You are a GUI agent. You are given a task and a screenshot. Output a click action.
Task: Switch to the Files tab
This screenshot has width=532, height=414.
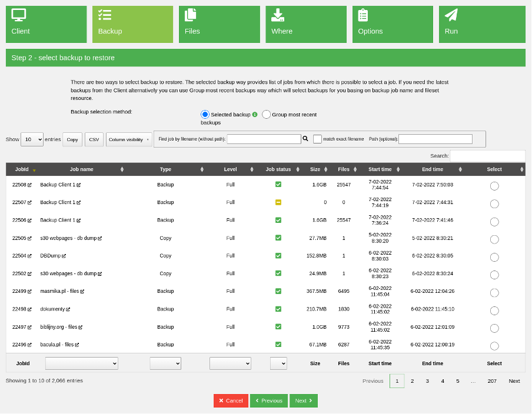pyautogui.click(x=219, y=24)
